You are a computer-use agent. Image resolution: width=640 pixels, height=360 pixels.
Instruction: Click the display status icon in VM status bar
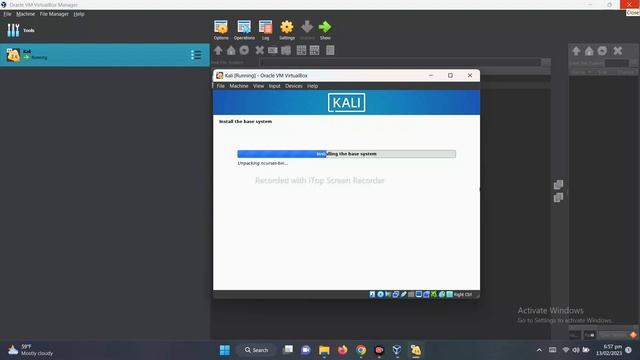click(419, 294)
